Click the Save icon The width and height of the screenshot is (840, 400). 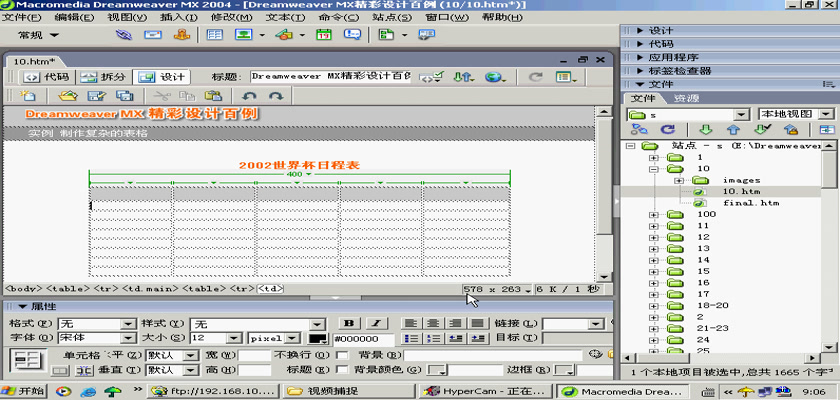96,96
